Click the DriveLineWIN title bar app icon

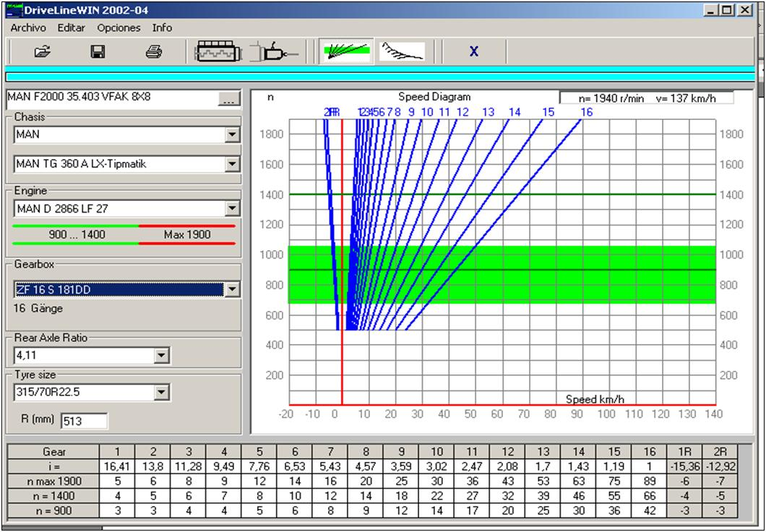click(14, 10)
